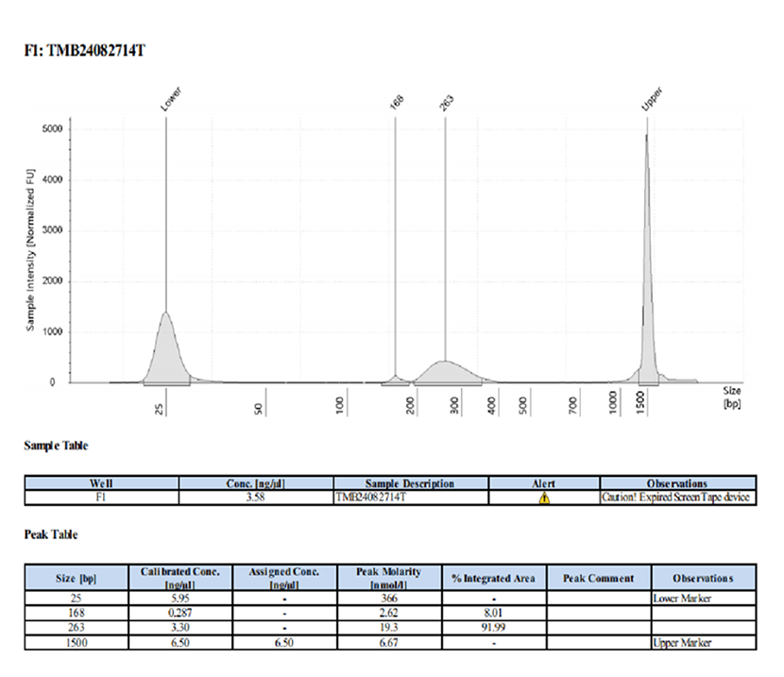Click the peak molarity value '6.67'
784x677 pixels.
pyautogui.click(x=389, y=642)
